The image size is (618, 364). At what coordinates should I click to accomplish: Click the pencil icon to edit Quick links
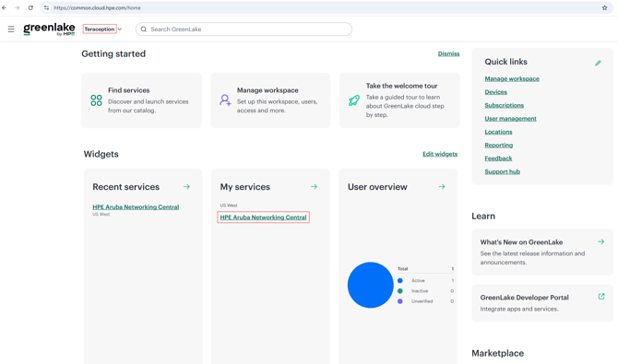pos(598,63)
